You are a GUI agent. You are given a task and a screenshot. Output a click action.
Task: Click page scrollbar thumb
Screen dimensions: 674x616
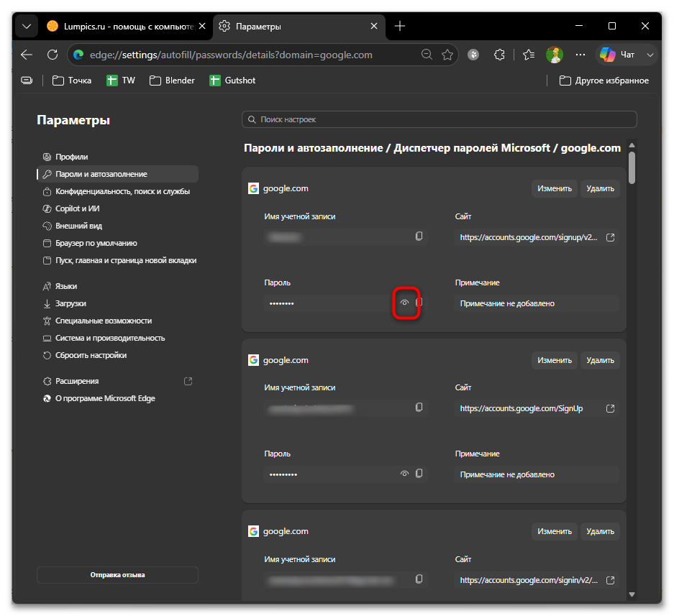632,168
